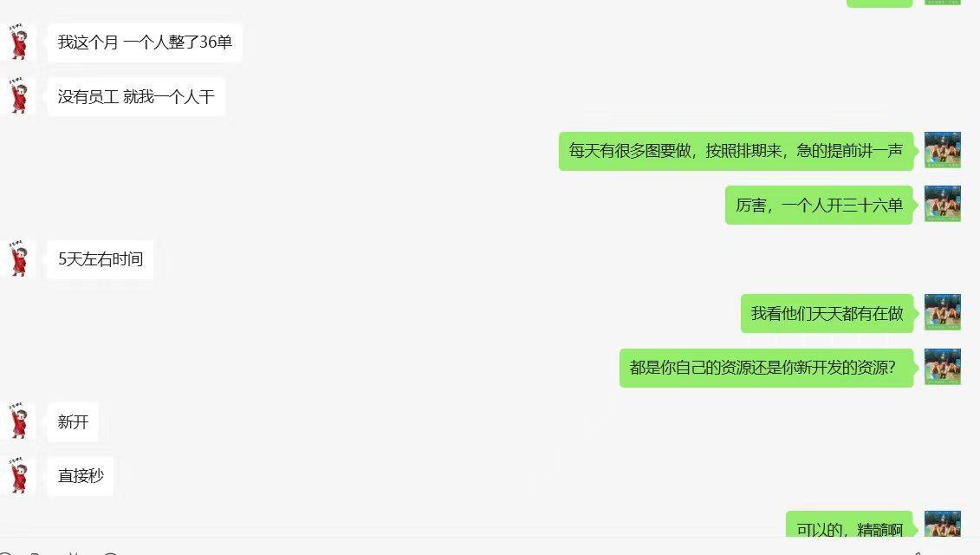
Task: Click the avatar beside the '新开' message
Action: (x=18, y=421)
